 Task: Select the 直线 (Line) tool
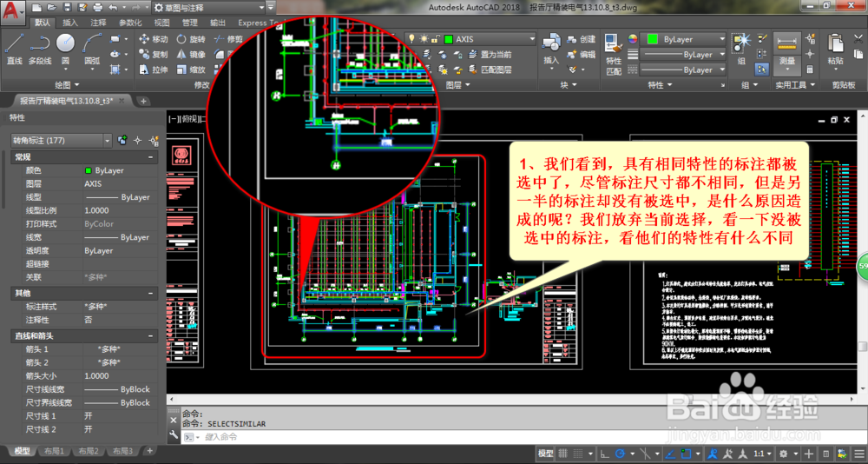pyautogui.click(x=14, y=49)
